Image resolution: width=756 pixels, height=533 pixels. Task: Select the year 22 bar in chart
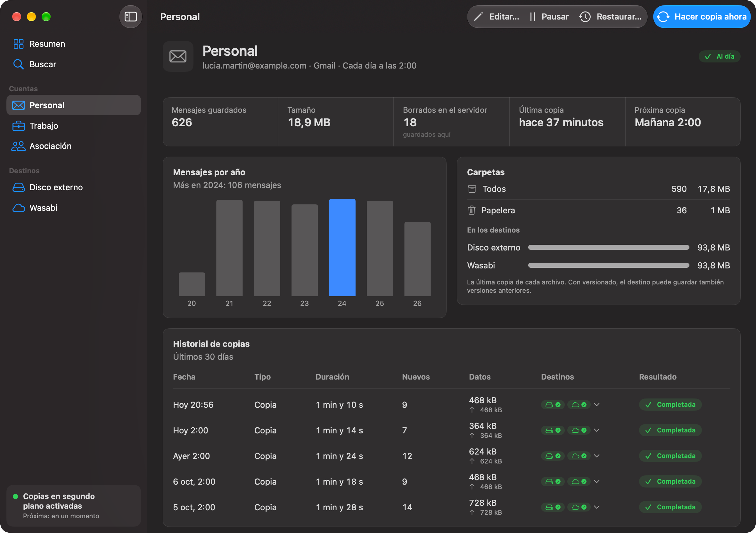(x=267, y=248)
